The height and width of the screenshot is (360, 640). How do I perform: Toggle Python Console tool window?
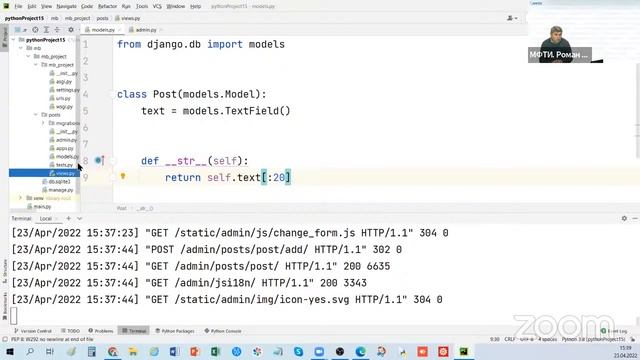coord(223,331)
